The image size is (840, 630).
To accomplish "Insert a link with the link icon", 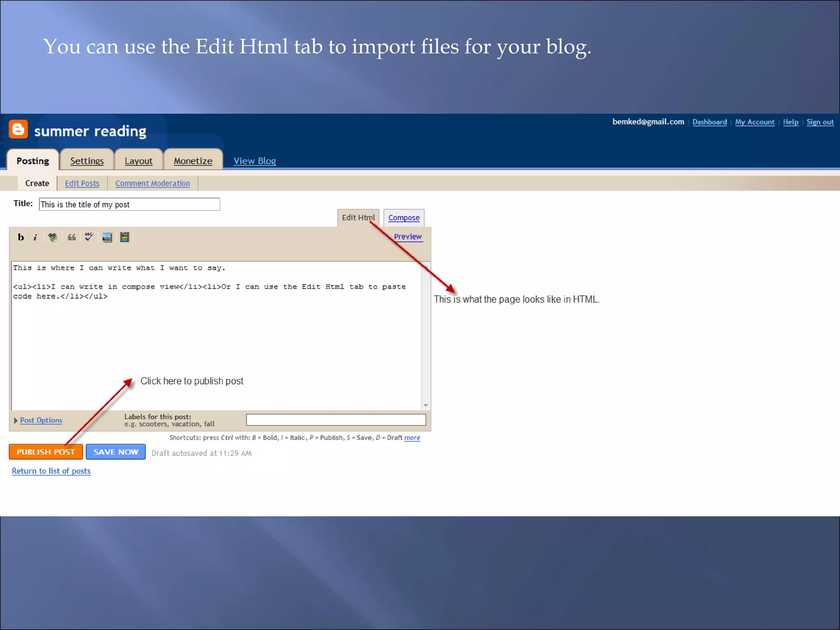I will click(x=53, y=237).
